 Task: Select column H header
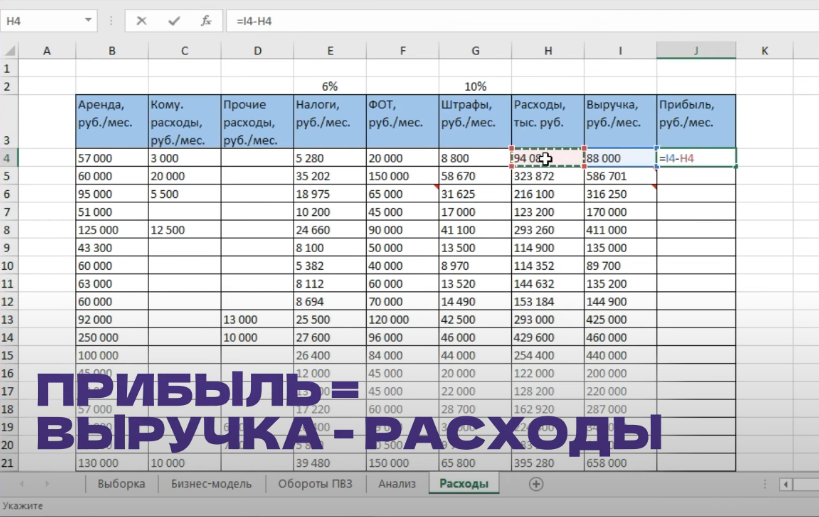(548, 51)
